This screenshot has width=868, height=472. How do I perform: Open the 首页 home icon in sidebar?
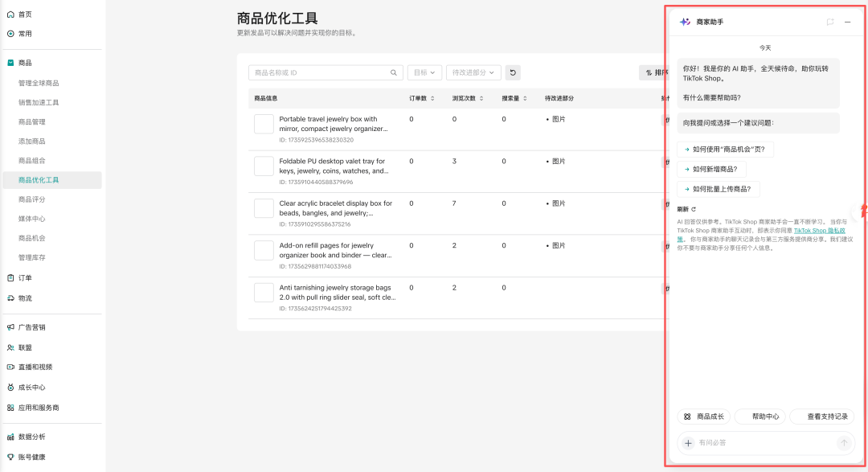(x=10, y=14)
